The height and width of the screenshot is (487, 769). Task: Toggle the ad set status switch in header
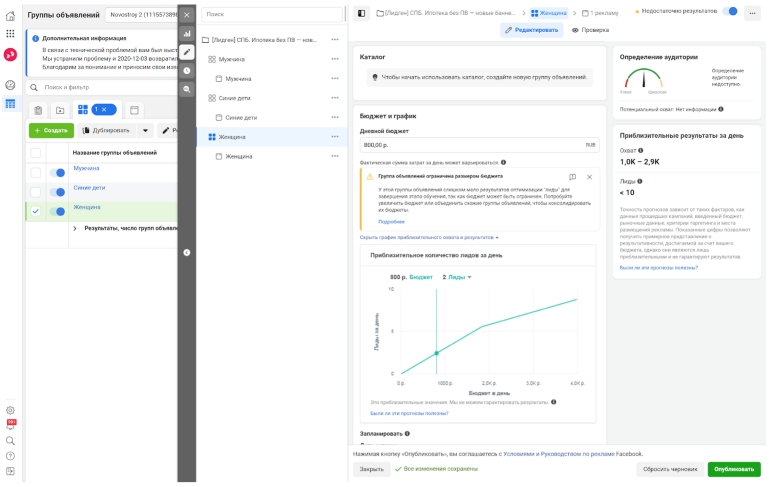click(x=730, y=11)
